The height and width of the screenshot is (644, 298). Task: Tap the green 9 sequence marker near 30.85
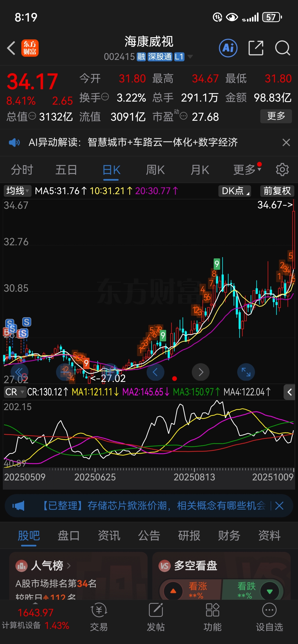click(217, 264)
